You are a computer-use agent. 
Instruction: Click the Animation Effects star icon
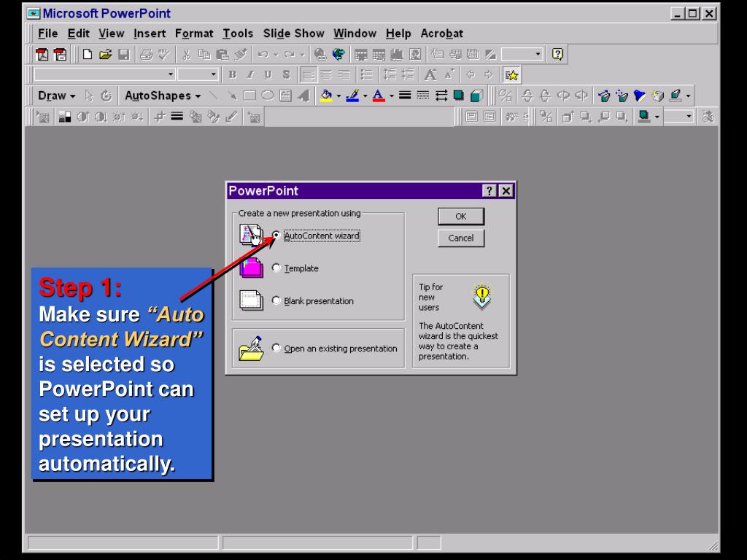pyautogui.click(x=511, y=75)
